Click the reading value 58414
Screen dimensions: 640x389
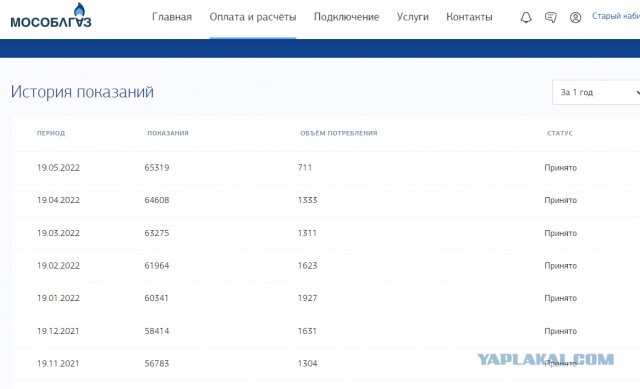[157, 331]
